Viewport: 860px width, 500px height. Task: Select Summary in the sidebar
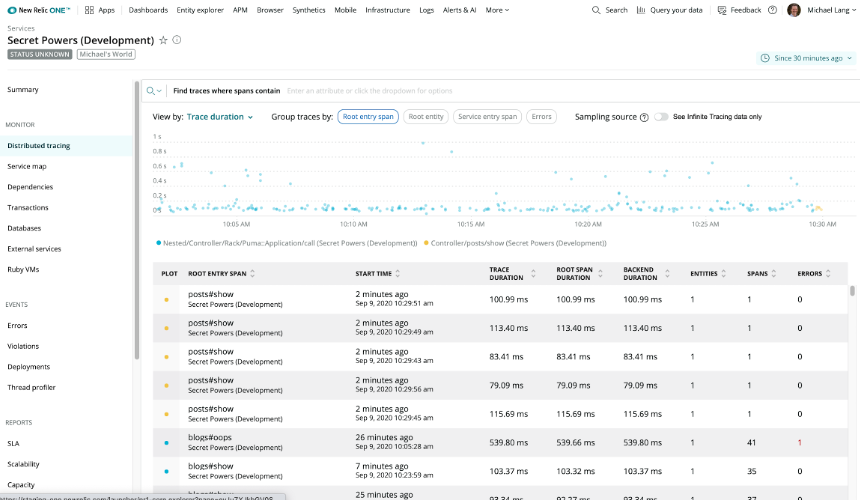(22, 89)
